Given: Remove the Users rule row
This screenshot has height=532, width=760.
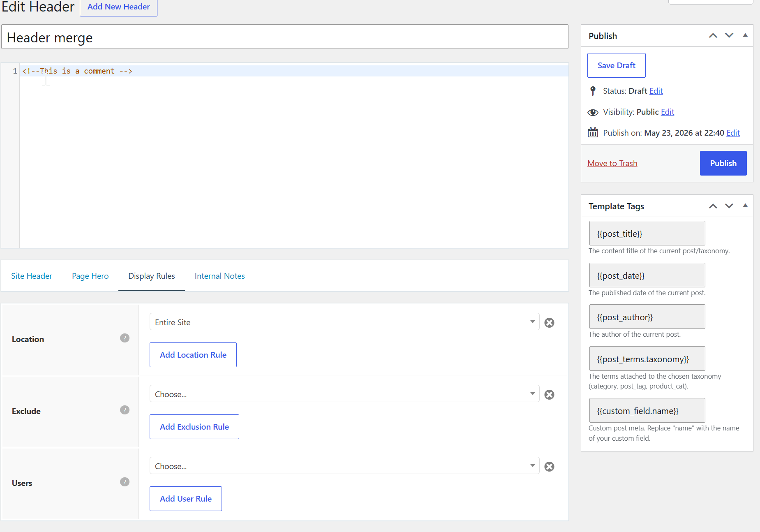Looking at the screenshot, I should tap(549, 467).
